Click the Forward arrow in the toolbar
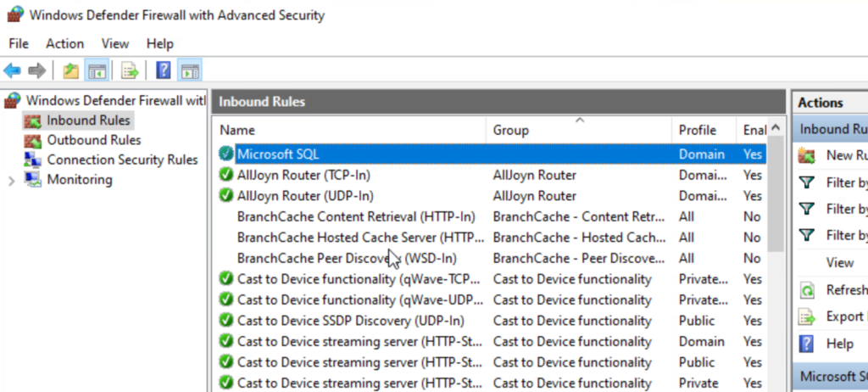The width and height of the screenshot is (868, 392). pyautogui.click(x=36, y=70)
